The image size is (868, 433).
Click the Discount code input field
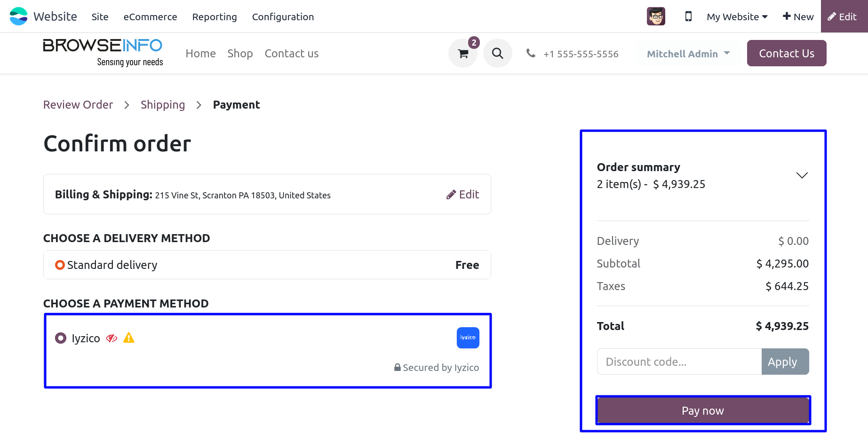pyautogui.click(x=679, y=362)
